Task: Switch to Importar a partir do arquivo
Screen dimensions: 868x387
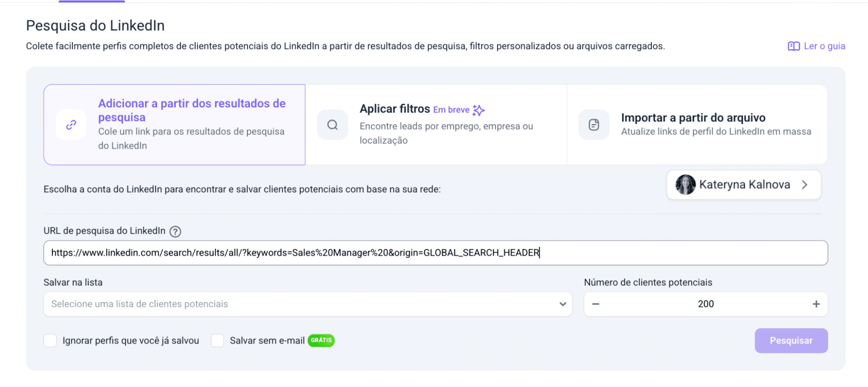Action: (693, 118)
